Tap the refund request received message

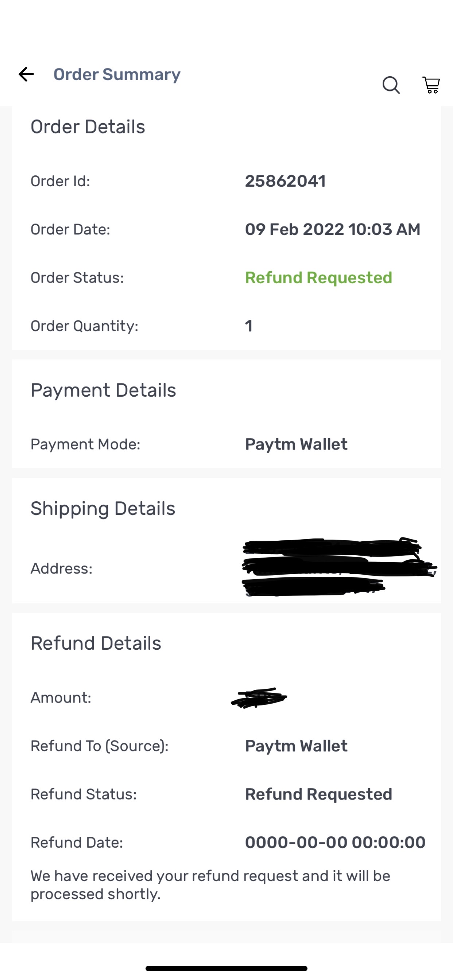pos(210,884)
